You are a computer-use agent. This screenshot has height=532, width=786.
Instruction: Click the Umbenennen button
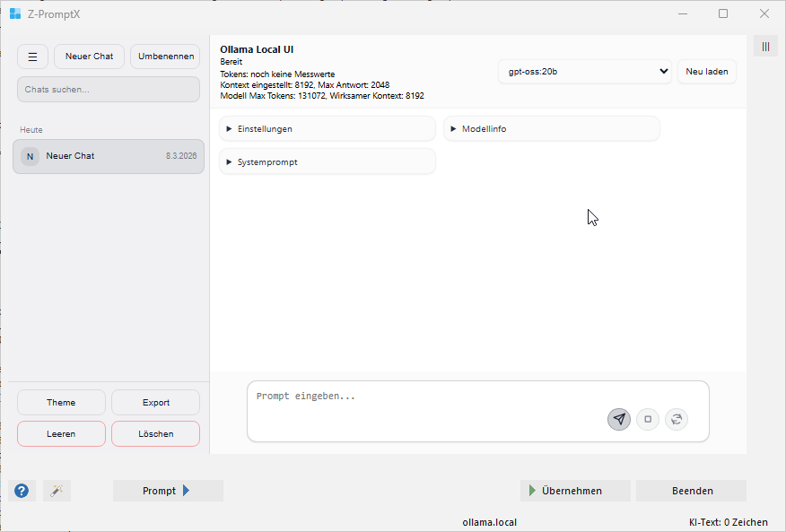(x=166, y=57)
